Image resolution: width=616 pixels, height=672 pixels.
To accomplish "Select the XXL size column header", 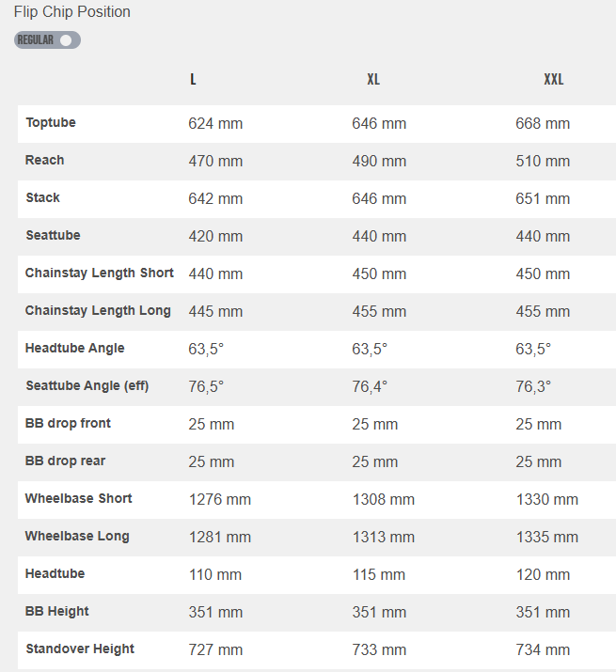I will pyautogui.click(x=553, y=80).
